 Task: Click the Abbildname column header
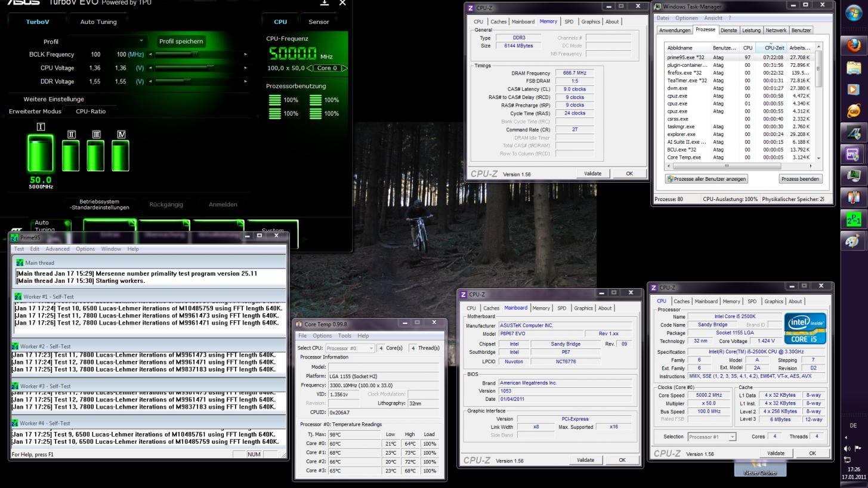pyautogui.click(x=688, y=48)
